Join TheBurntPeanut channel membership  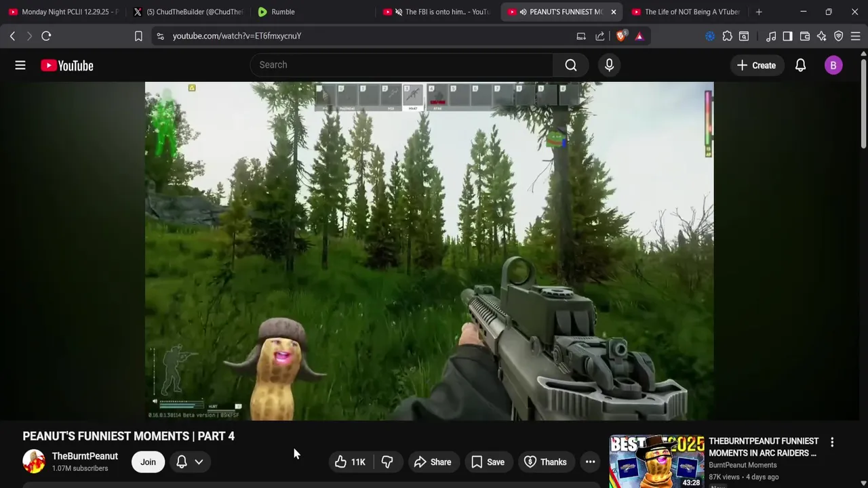point(148,462)
